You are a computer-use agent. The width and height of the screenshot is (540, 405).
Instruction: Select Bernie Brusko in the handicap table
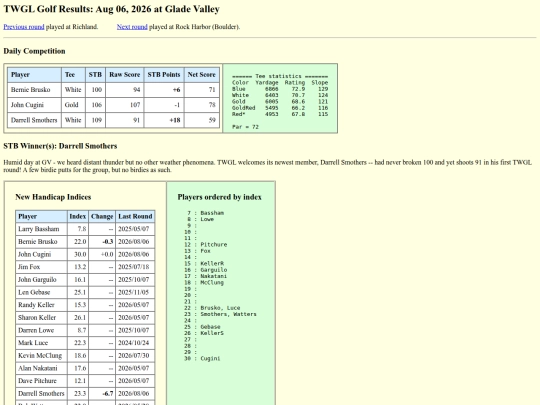[38, 242]
